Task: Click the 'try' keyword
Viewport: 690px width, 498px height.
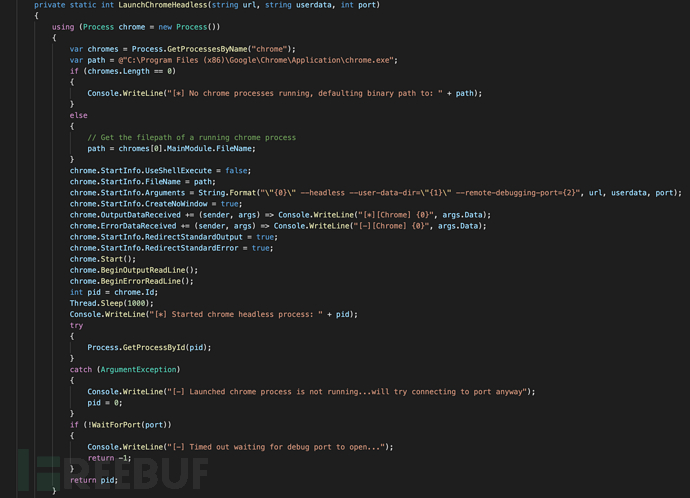Action: (x=76, y=325)
